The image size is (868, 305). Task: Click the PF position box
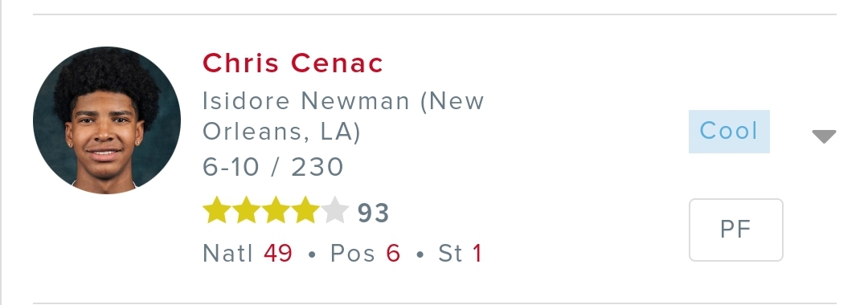coord(735,230)
